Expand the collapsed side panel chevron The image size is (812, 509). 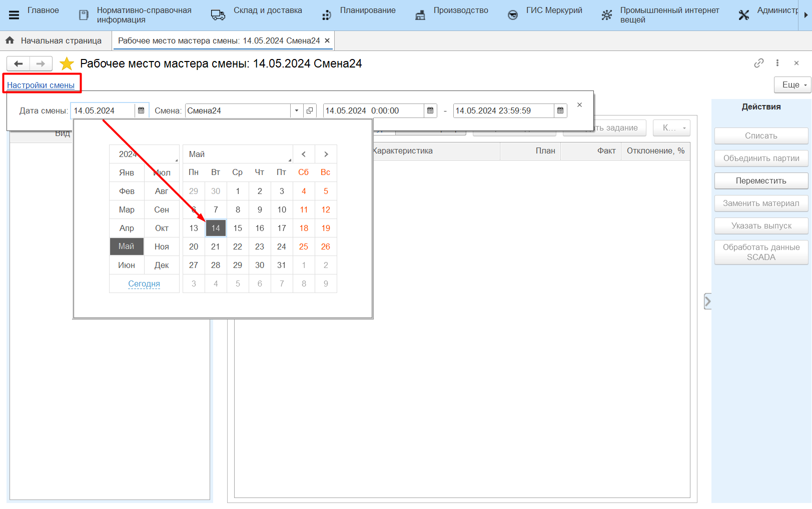(707, 301)
